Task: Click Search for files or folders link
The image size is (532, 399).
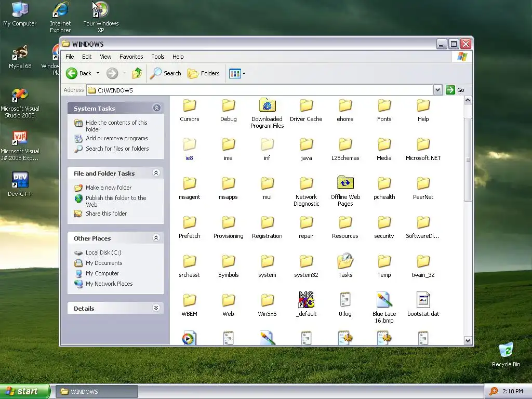Action: tap(117, 149)
